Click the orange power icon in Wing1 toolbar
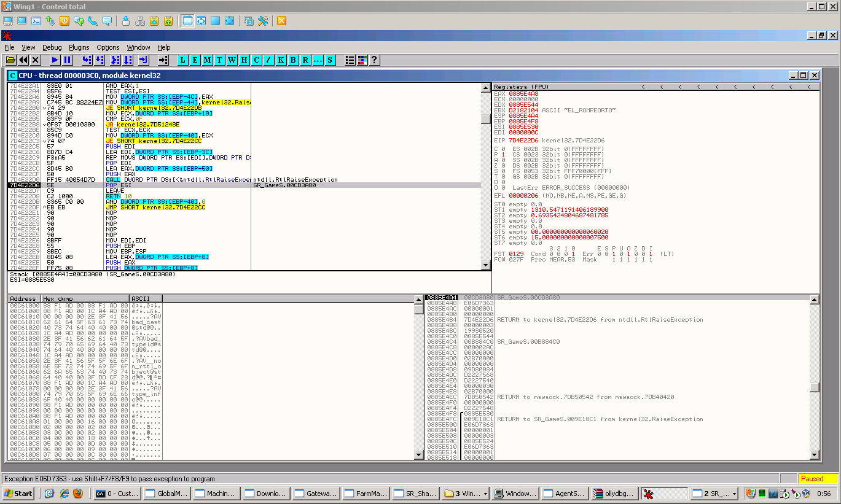Viewport: 841px width, 504px height. (65, 20)
